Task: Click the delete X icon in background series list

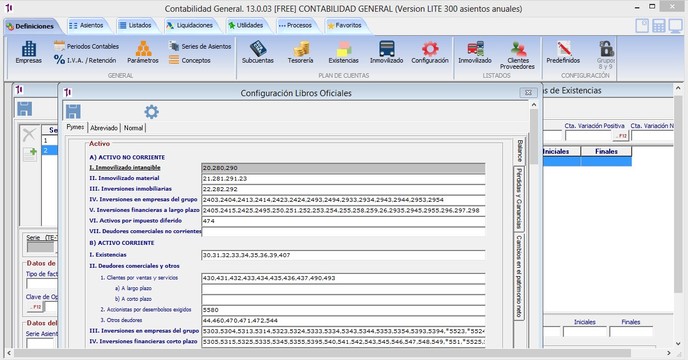Action: tap(29, 134)
